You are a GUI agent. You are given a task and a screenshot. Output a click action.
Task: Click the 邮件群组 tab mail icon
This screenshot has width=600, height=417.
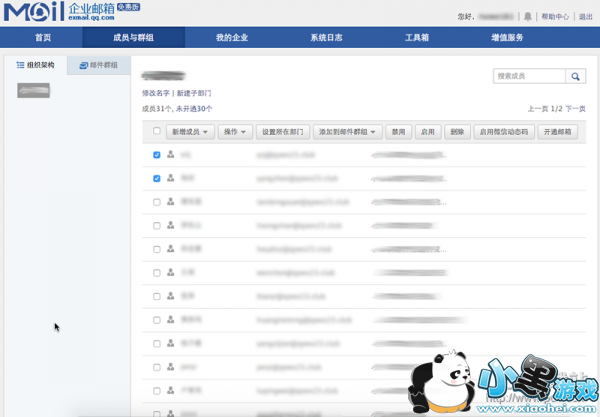(83, 65)
